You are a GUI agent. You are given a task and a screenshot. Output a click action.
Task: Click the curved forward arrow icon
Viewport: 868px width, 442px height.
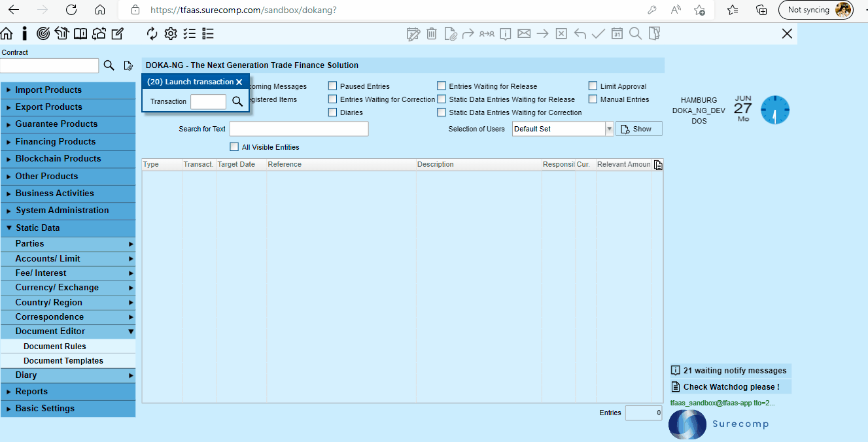468,33
